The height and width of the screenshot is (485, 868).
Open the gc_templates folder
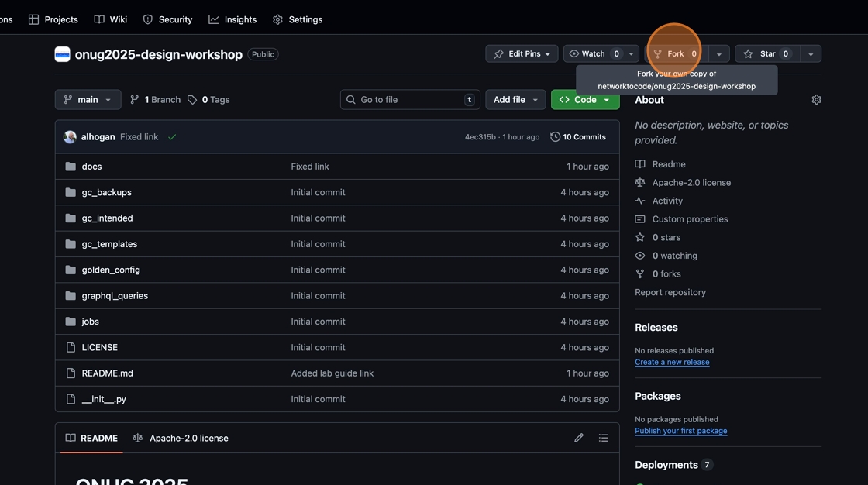pyautogui.click(x=109, y=244)
